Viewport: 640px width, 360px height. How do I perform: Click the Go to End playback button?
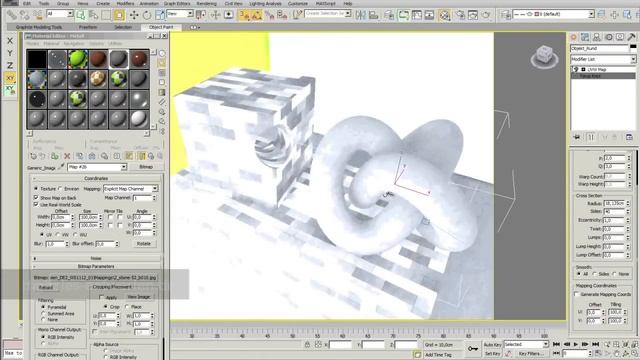[x=596, y=344]
